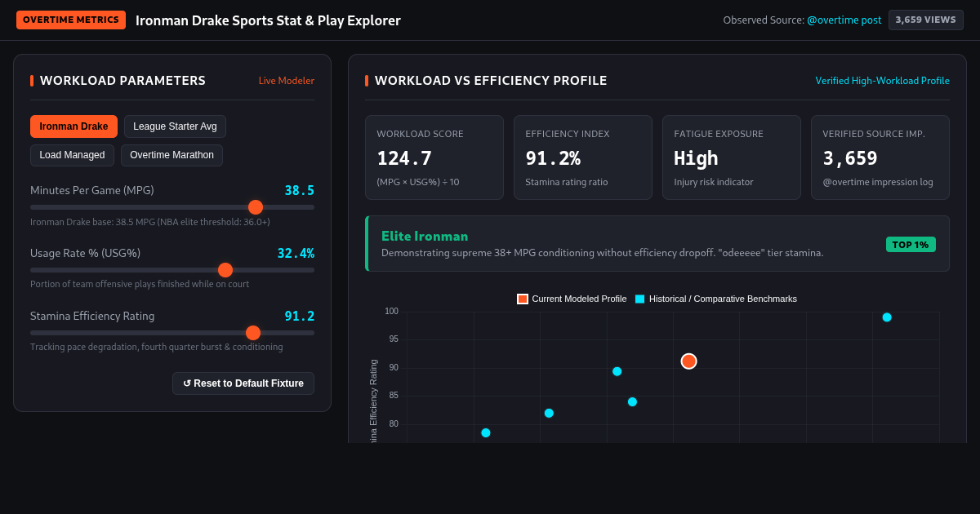Click the cyan benchmark point near 99
980x514 pixels.
pyautogui.click(x=887, y=317)
